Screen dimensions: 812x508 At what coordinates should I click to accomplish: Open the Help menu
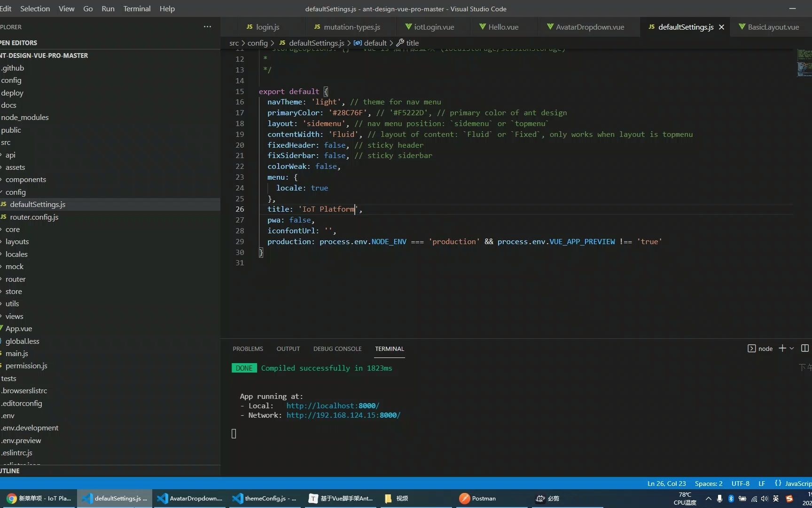point(167,8)
